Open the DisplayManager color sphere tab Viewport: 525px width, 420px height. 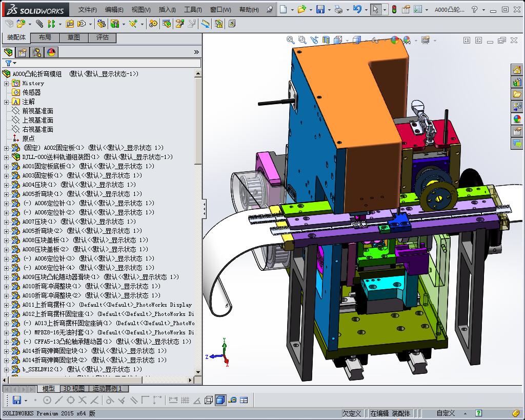(51, 52)
